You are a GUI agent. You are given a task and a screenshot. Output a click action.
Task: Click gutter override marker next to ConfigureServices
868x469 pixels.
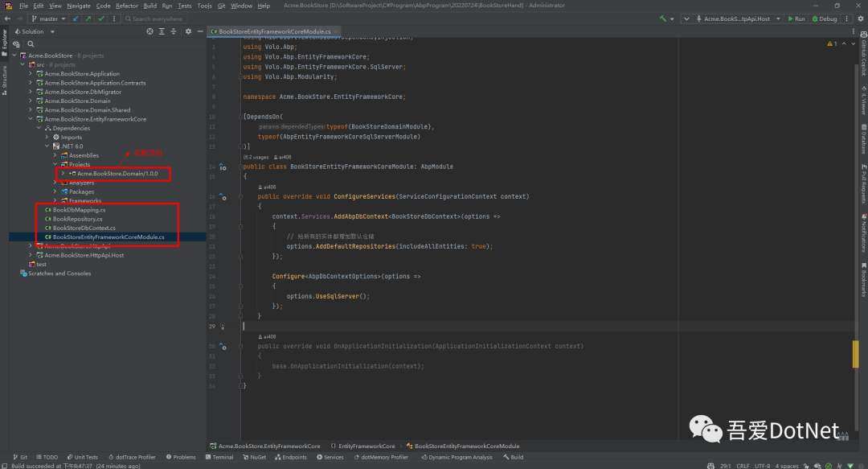223,197
